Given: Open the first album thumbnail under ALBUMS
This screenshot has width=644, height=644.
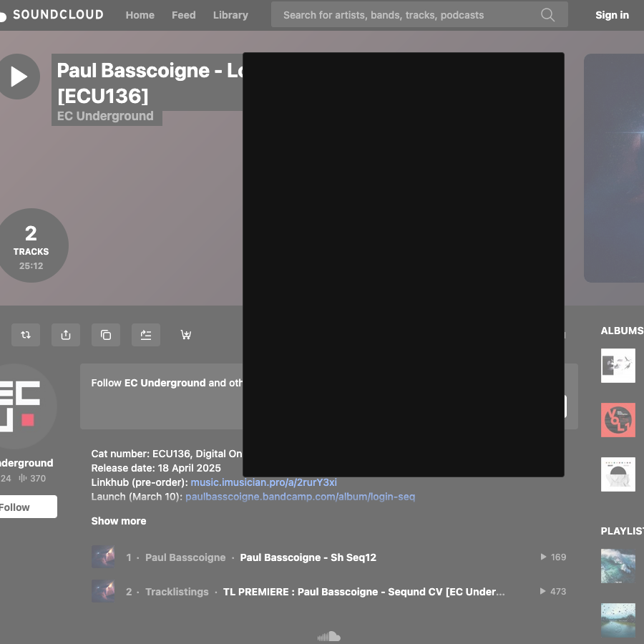Looking at the screenshot, I should pos(618,366).
